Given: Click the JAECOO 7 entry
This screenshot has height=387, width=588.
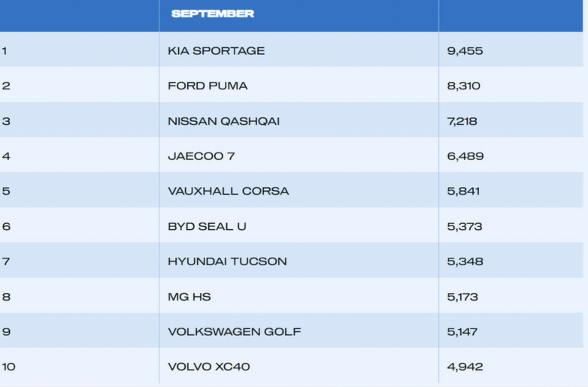Looking at the screenshot, I should (x=201, y=156).
